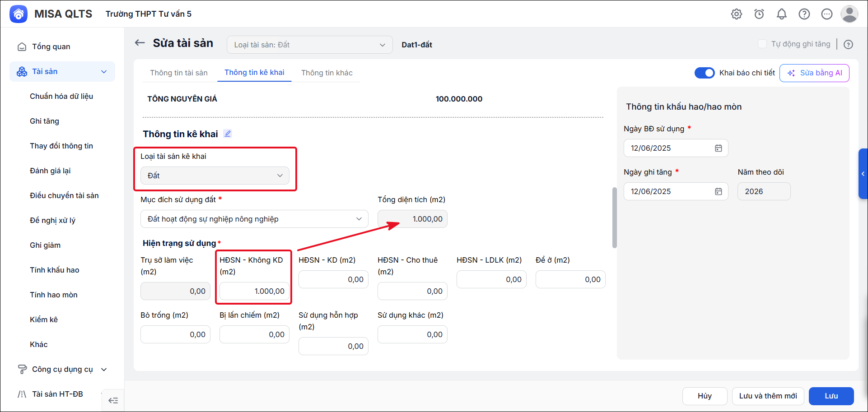
Task: Switch to Thông tin tài sản tab
Action: 179,73
